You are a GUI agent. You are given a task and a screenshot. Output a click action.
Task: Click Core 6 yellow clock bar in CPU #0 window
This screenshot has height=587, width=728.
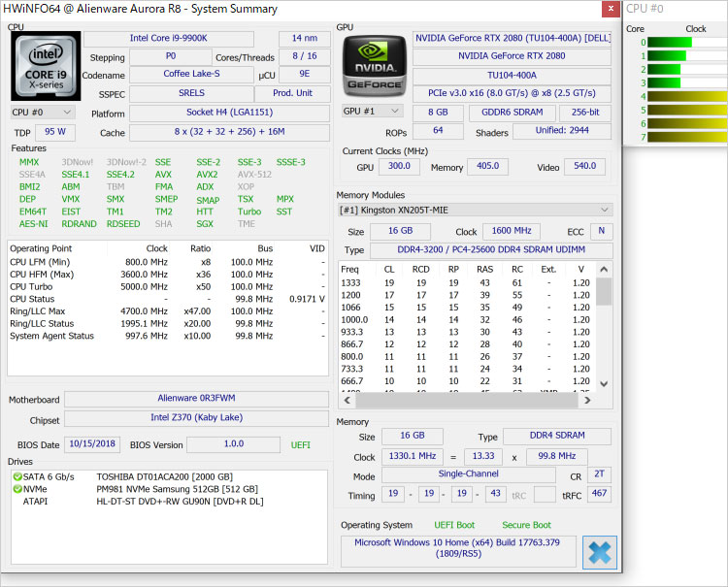pos(687,123)
